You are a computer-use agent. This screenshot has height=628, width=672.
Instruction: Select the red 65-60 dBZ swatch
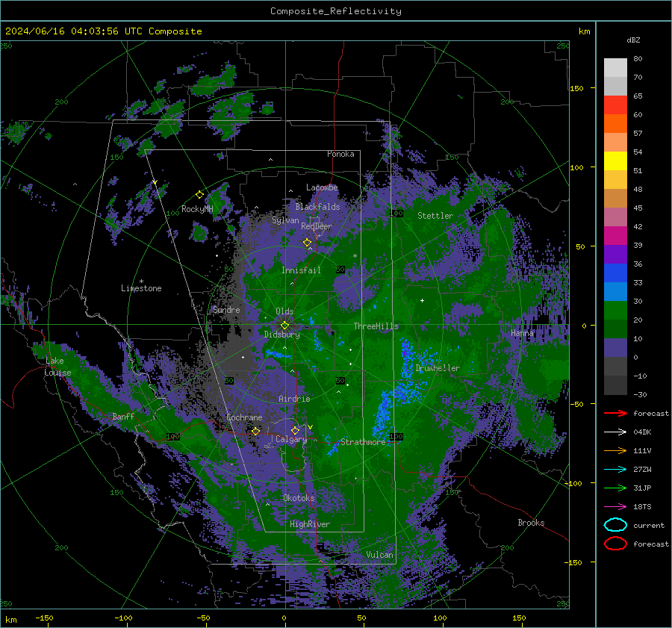615,105
